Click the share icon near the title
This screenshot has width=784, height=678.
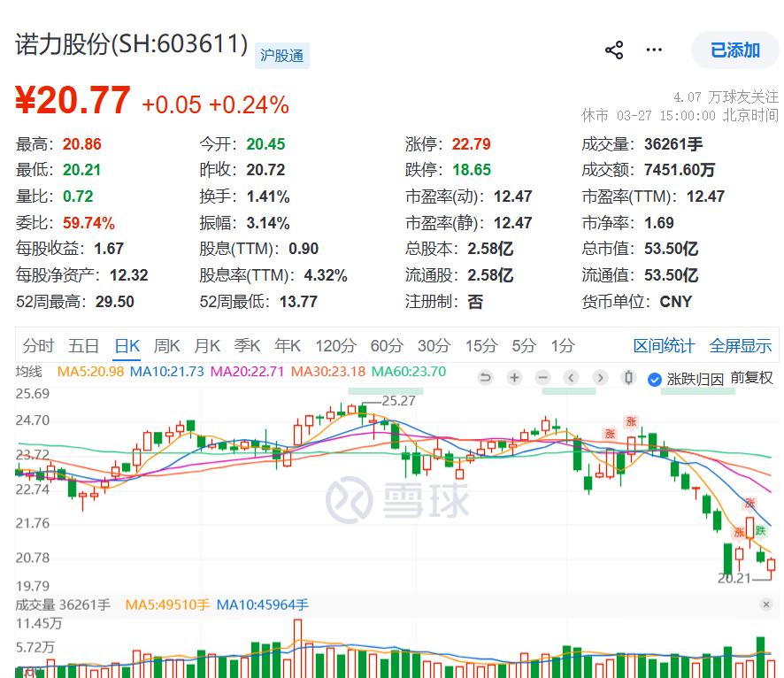(614, 50)
